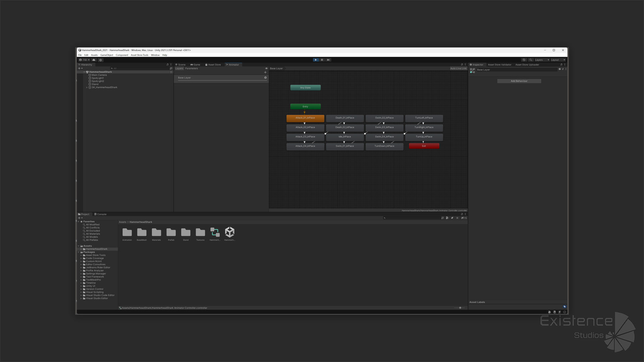The width and height of the screenshot is (644, 362).
Task: Open the GameObject menu
Action: coord(107,55)
